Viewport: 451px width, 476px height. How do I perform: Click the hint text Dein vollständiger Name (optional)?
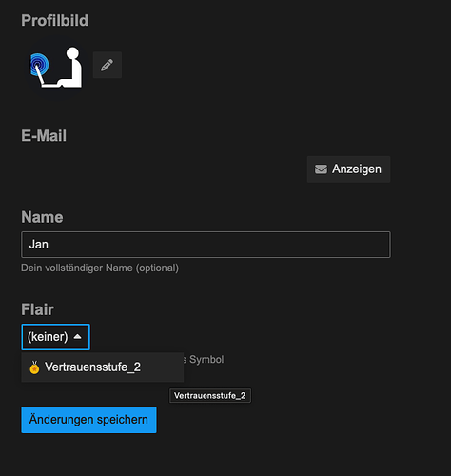[100, 268]
